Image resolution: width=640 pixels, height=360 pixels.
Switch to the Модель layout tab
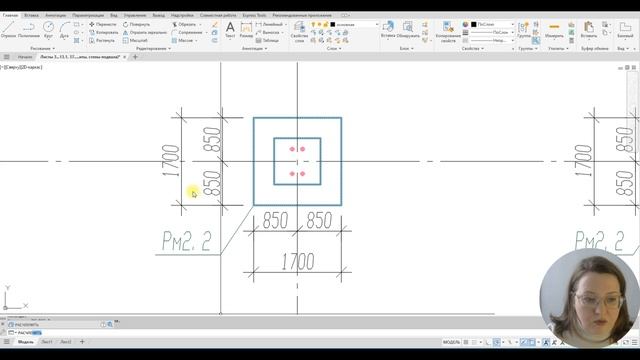(25, 342)
